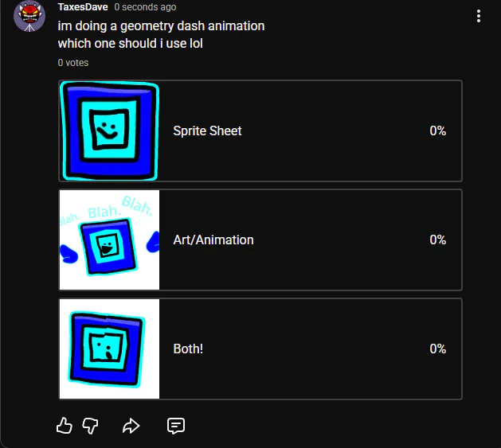Click Art/Animation's 0% result

pyautogui.click(x=438, y=240)
